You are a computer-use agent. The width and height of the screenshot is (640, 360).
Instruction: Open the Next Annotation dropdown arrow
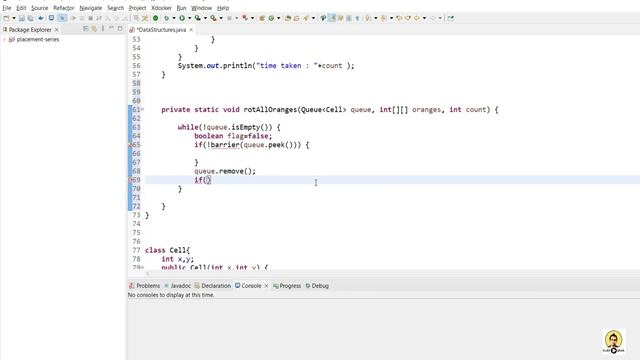pyautogui.click(x=376, y=18)
